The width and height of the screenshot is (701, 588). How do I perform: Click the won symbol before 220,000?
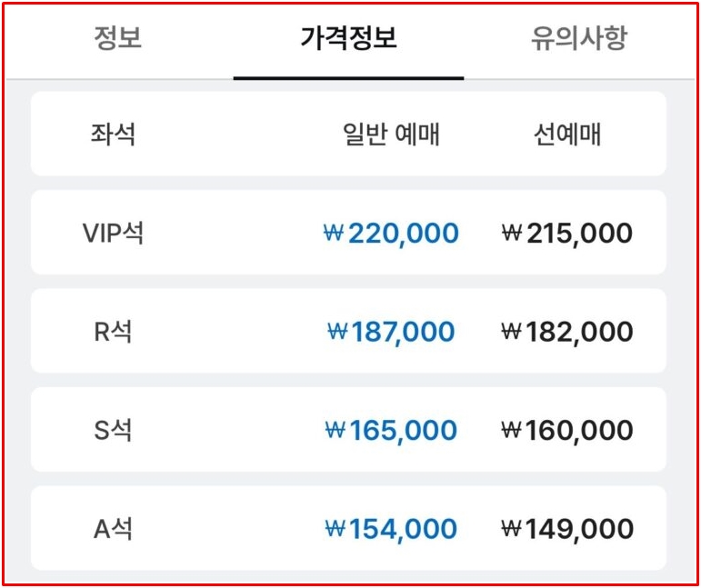[334, 233]
